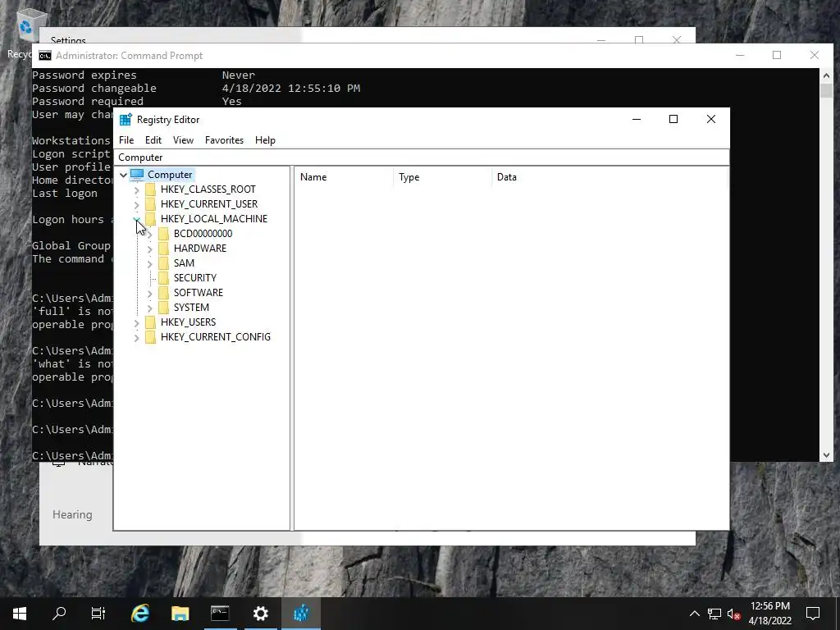Click the Command Prompt scroll up arrow
This screenshot has width=840, height=630.
pos(826,75)
